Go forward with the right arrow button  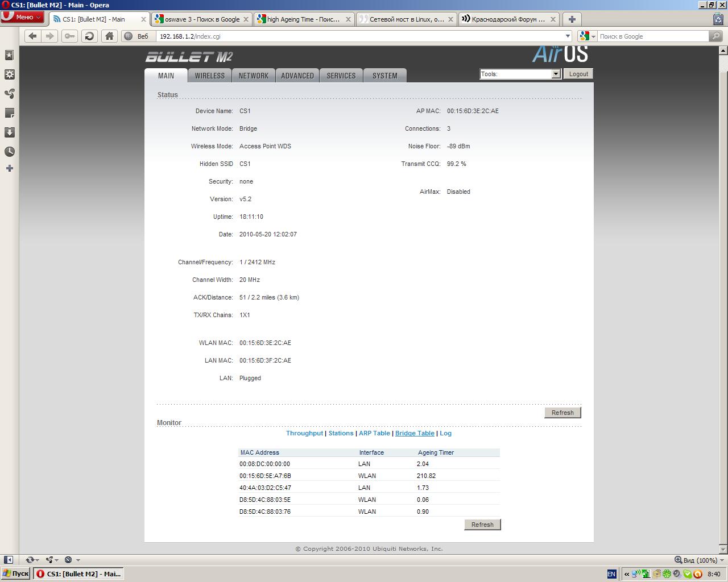pyautogui.click(x=50, y=36)
